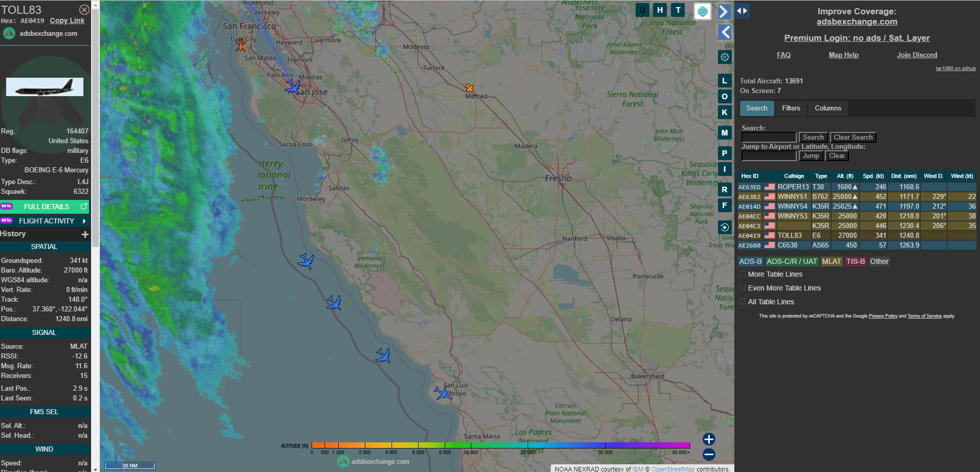
Task: Click the MLAT source legend swatch
Action: pos(831,262)
